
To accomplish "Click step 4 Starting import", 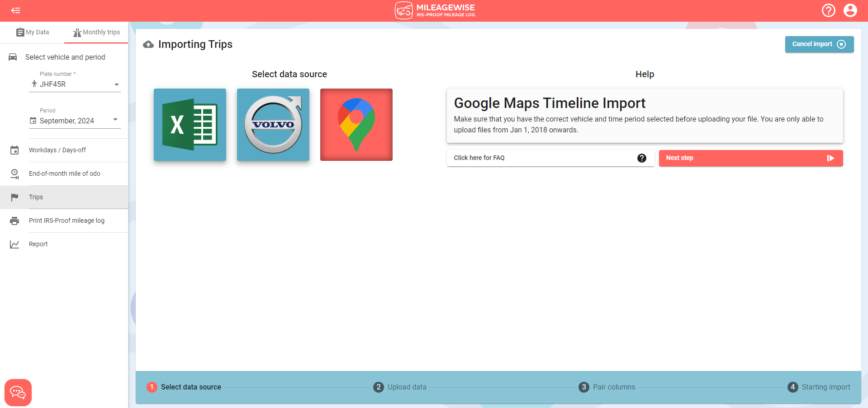I will (819, 387).
